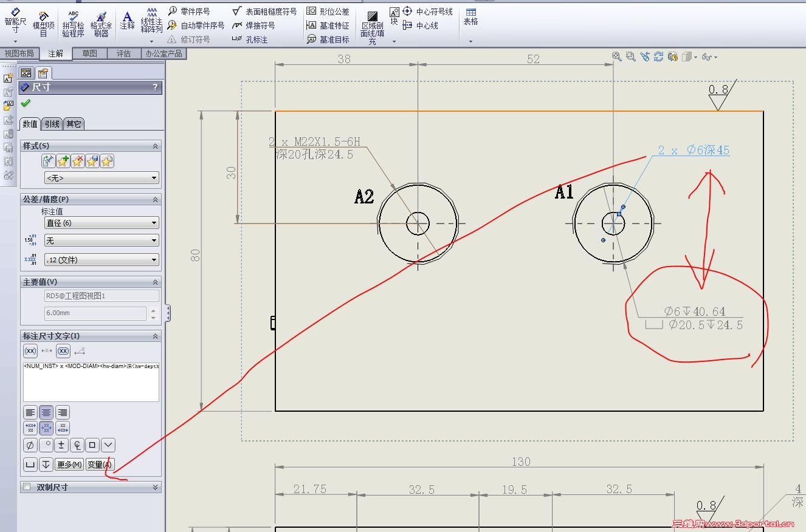
Task: Save the style with disk star icon
Action: 92,162
